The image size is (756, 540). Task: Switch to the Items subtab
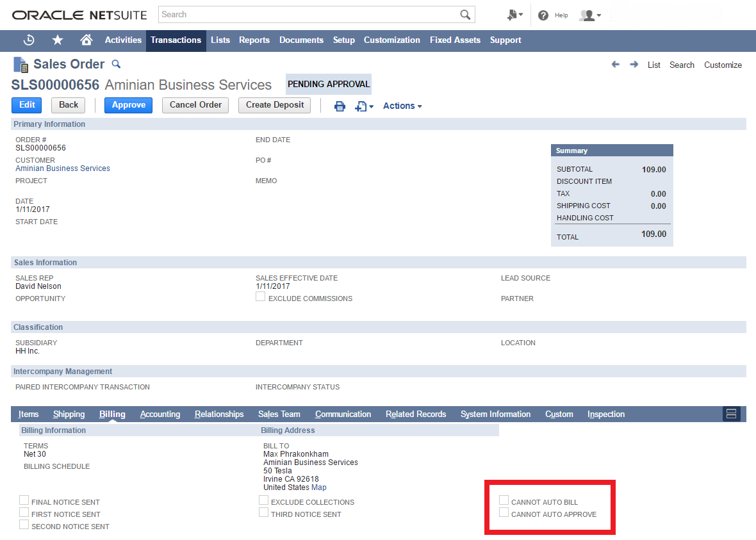tap(28, 414)
